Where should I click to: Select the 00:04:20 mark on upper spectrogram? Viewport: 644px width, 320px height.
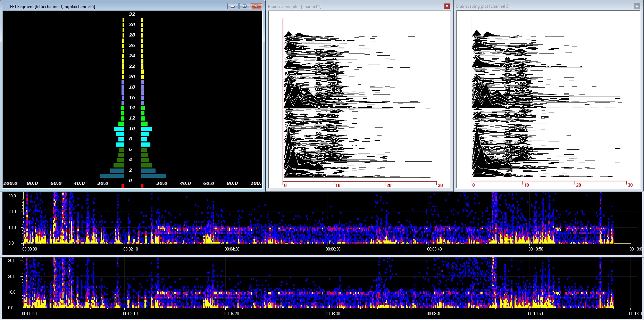tap(232, 249)
